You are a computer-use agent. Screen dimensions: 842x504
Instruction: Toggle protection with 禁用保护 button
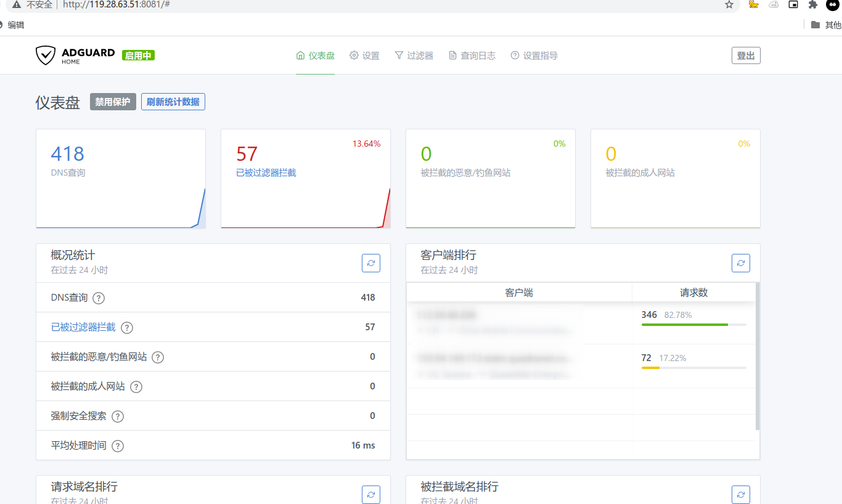point(113,102)
